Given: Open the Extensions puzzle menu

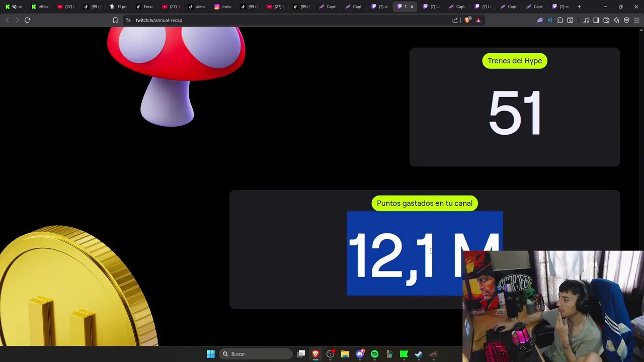Looking at the screenshot, I should (x=560, y=20).
